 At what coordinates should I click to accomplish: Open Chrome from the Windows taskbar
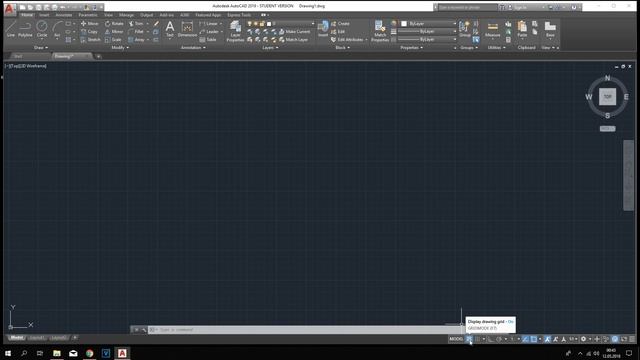(89, 353)
